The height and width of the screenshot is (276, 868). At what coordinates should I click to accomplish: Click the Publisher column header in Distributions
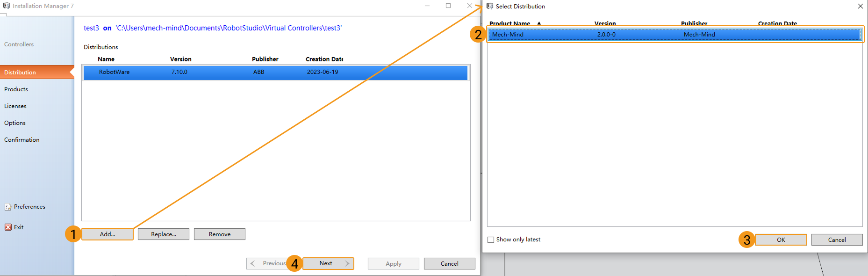point(265,59)
